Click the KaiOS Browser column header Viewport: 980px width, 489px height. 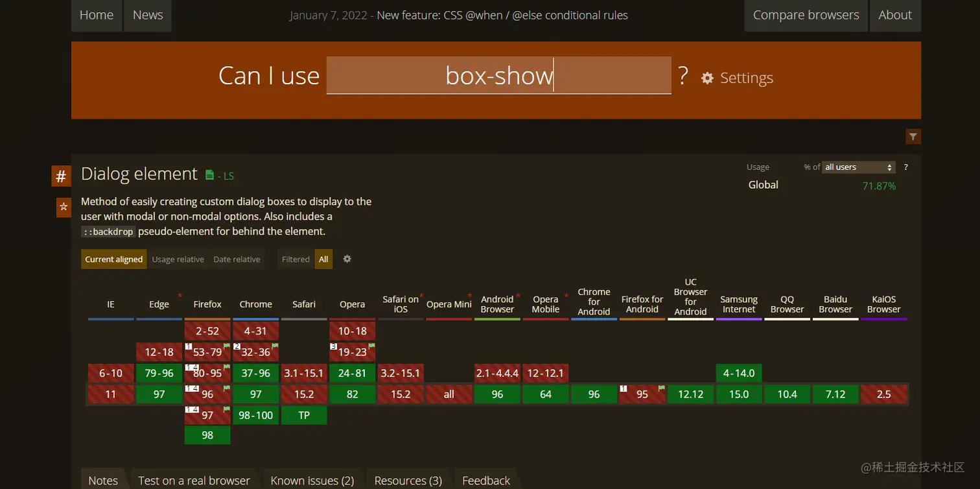(884, 304)
